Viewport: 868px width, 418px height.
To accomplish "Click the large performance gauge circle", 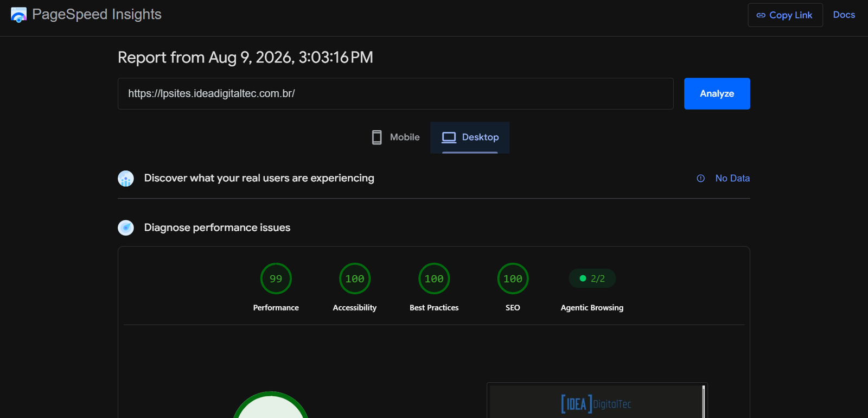I will 271,405.
